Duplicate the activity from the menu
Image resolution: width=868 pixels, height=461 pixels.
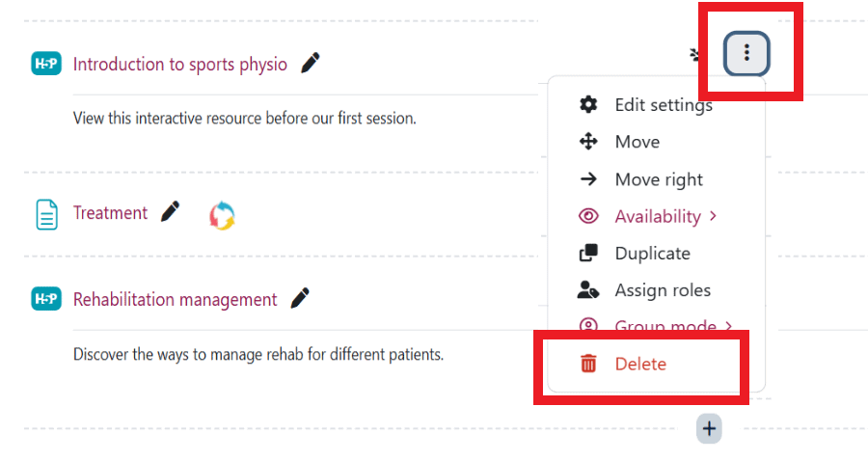[x=652, y=254]
